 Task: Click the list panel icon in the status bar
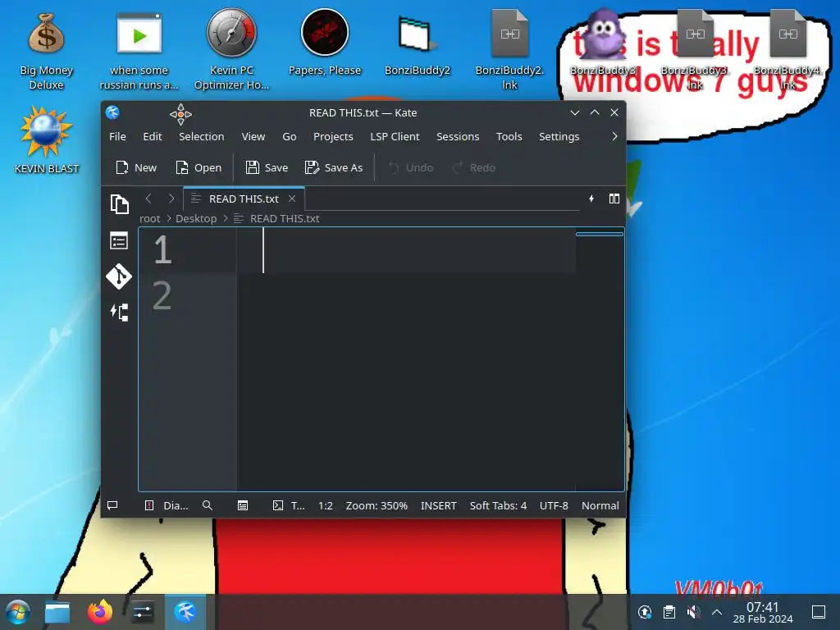pos(243,505)
